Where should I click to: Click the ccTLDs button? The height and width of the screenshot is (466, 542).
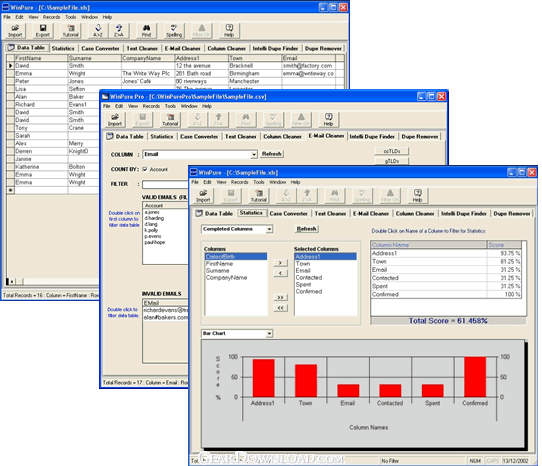pos(392,151)
